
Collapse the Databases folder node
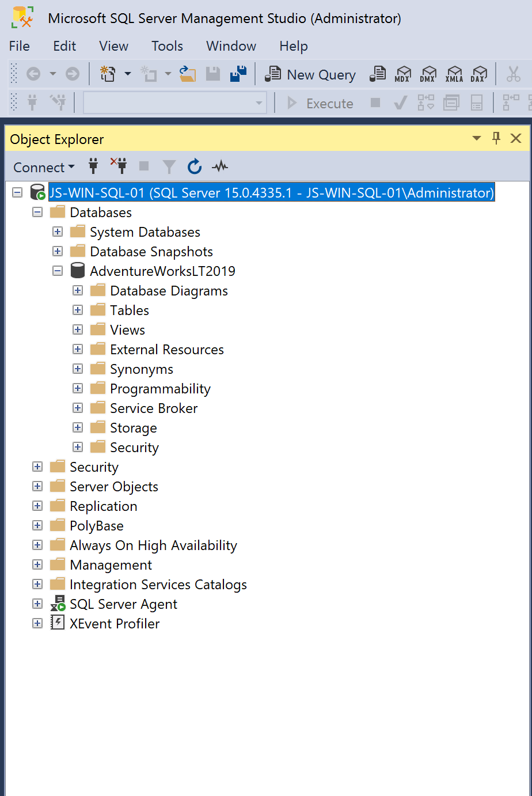click(37, 212)
